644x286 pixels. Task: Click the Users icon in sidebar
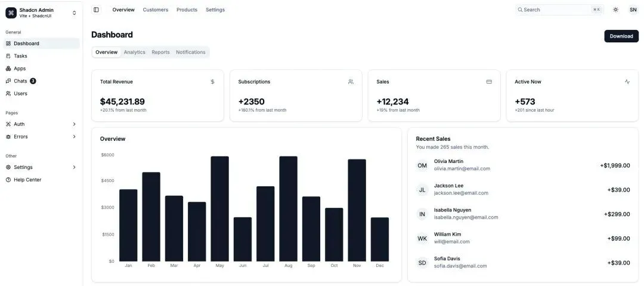coord(8,93)
